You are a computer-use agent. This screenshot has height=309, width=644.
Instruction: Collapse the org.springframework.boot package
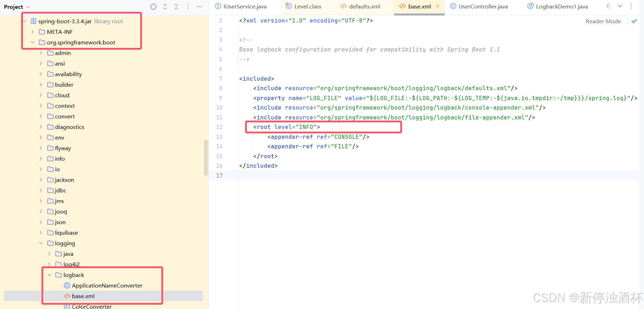pos(33,42)
